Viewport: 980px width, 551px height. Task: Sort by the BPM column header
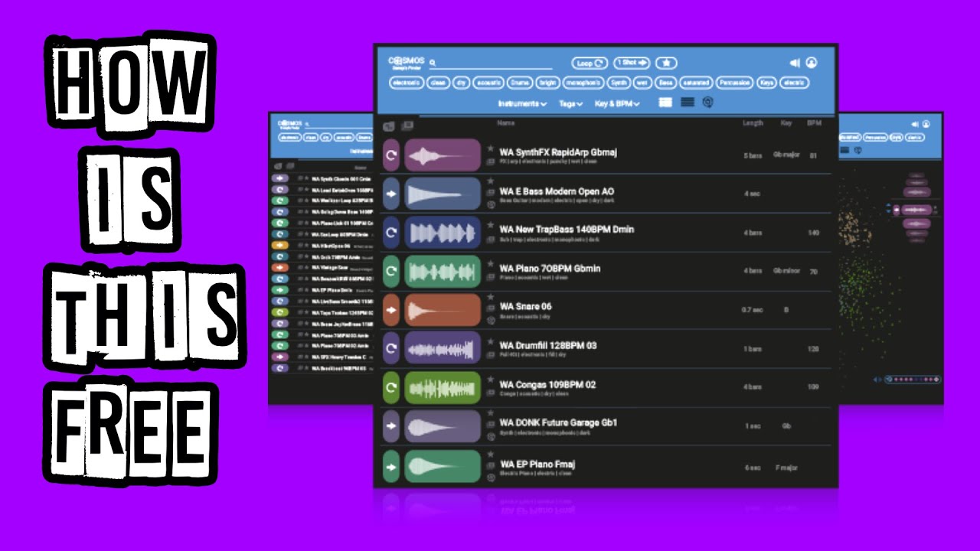(x=813, y=122)
